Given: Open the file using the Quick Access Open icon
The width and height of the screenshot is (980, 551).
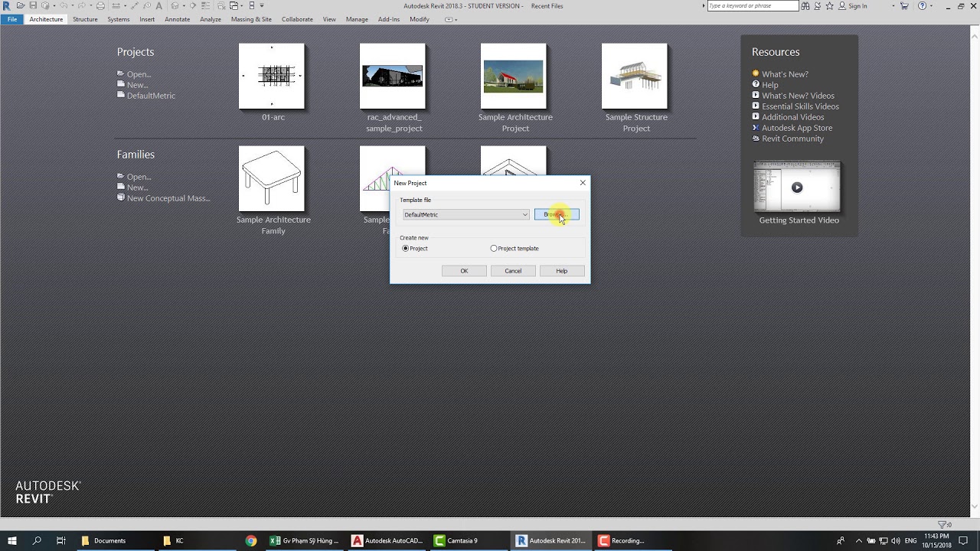Looking at the screenshot, I should (x=21, y=5).
